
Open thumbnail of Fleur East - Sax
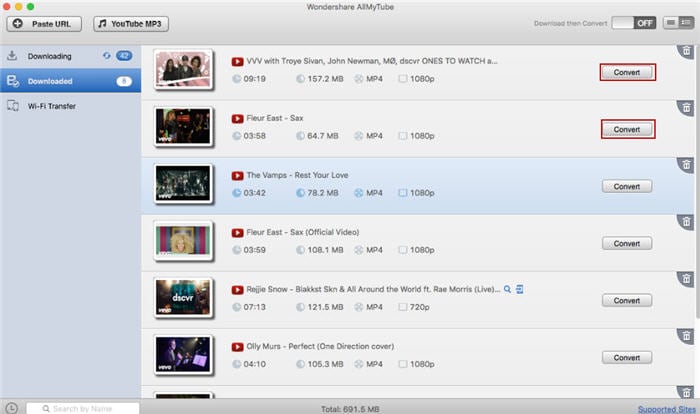[x=183, y=126]
